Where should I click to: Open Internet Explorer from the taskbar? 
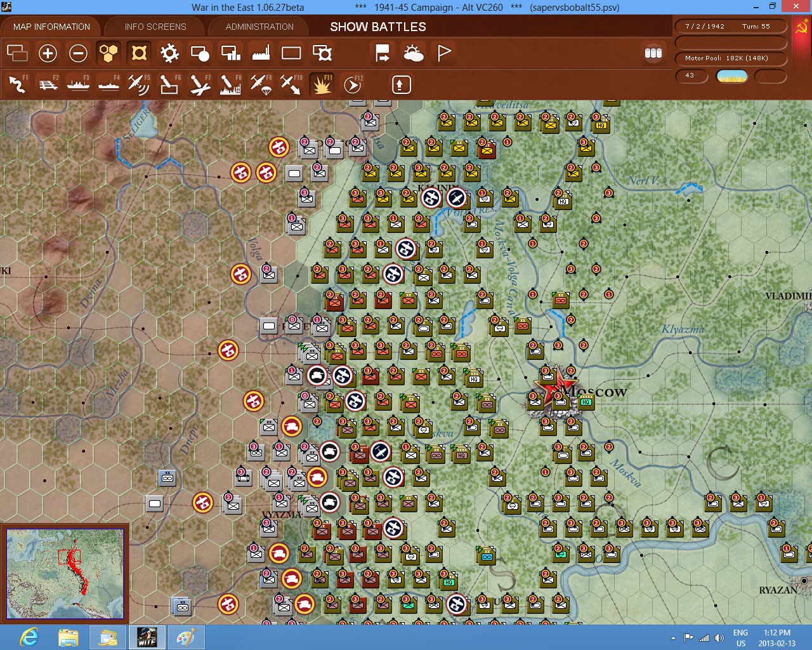pyautogui.click(x=29, y=637)
